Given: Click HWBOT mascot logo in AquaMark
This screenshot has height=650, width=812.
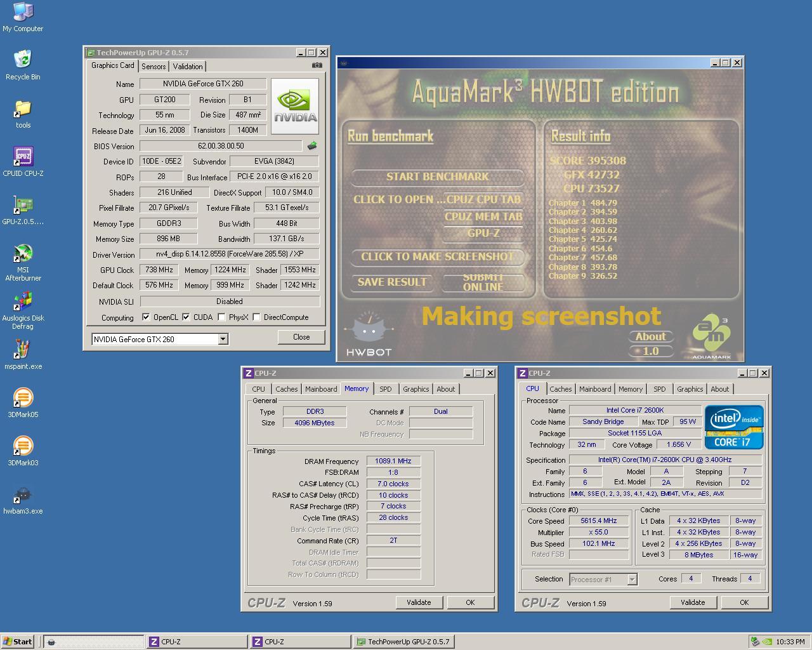Looking at the screenshot, I should 369,333.
